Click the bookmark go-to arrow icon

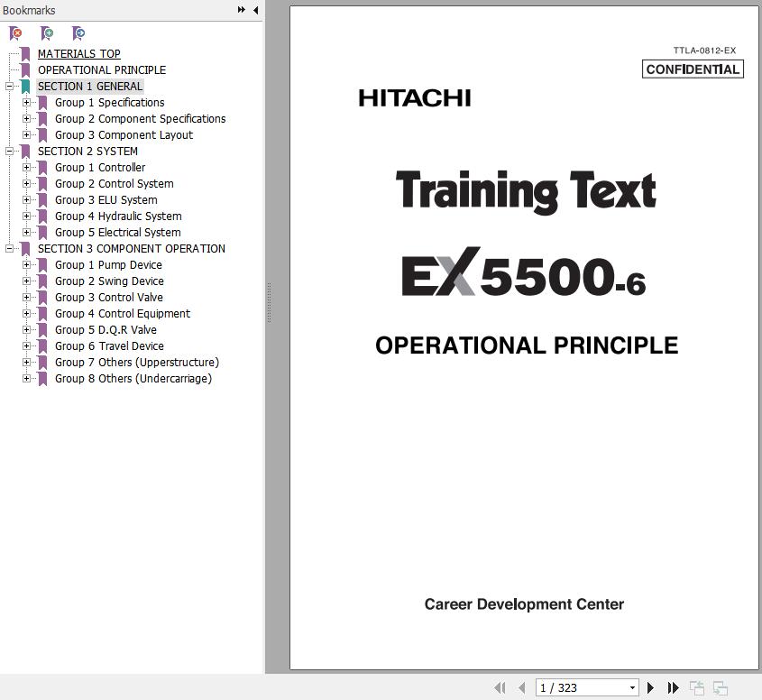coord(78,33)
